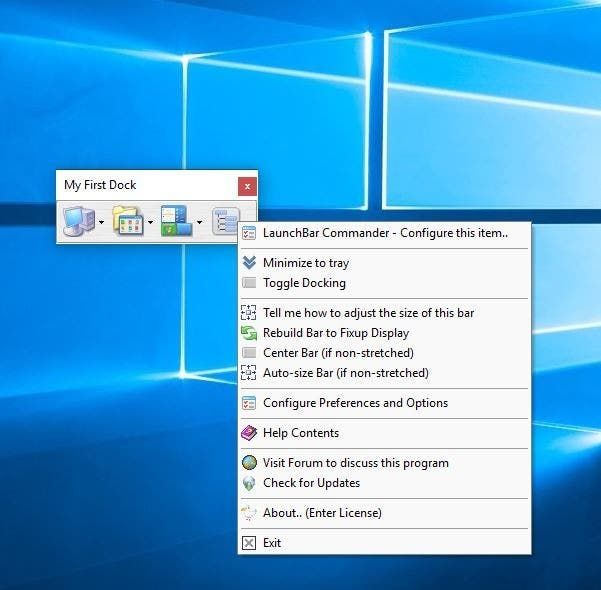Click the green refresh icon for Rebuild Bar

(x=249, y=333)
